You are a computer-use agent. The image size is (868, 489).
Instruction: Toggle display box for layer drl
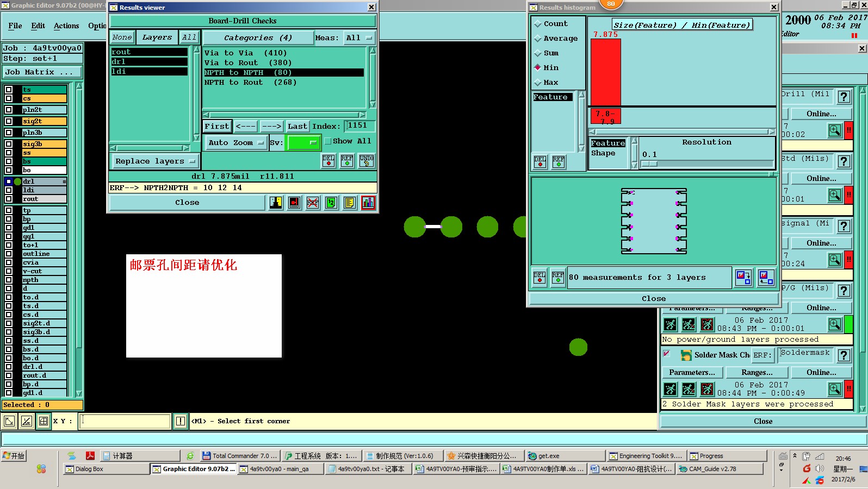pos(9,181)
